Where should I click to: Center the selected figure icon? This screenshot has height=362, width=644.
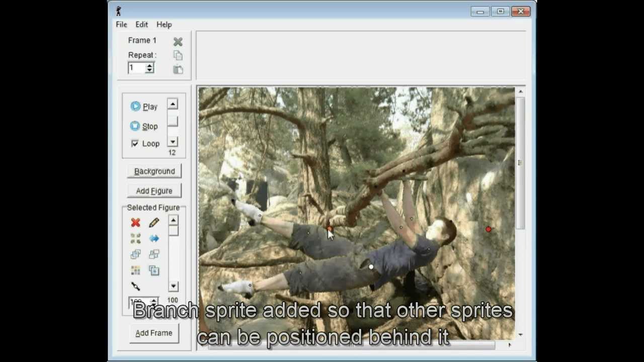click(135, 238)
